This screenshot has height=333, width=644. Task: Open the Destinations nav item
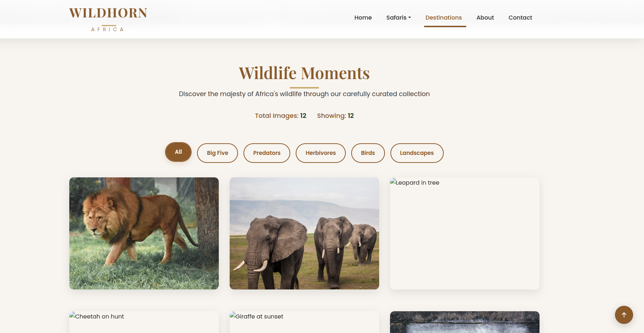click(443, 17)
